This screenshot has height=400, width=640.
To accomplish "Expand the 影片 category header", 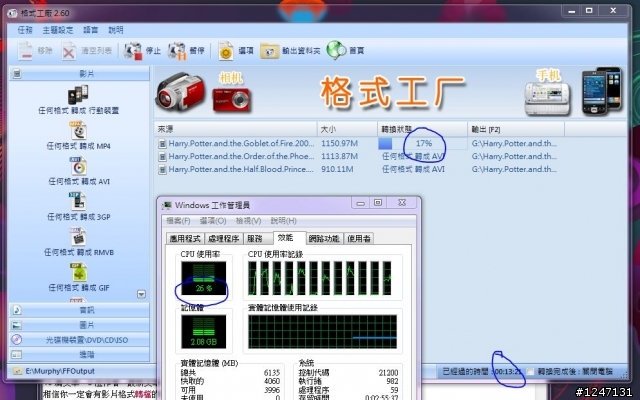I will click(x=79, y=74).
